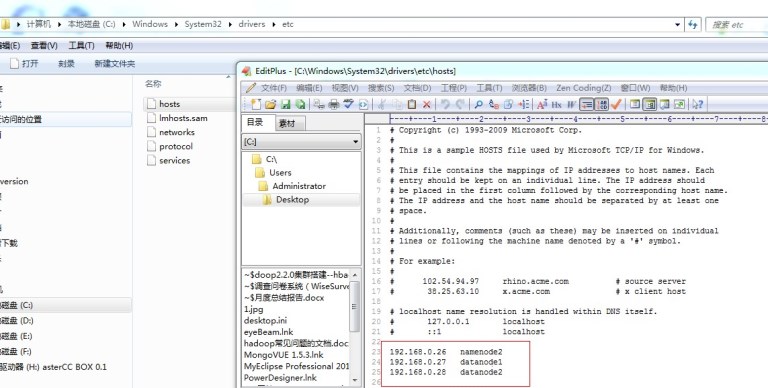Undo with the EditPlus toolbar arrow icon
Viewport: 768px width, 388px height.
tap(445, 104)
